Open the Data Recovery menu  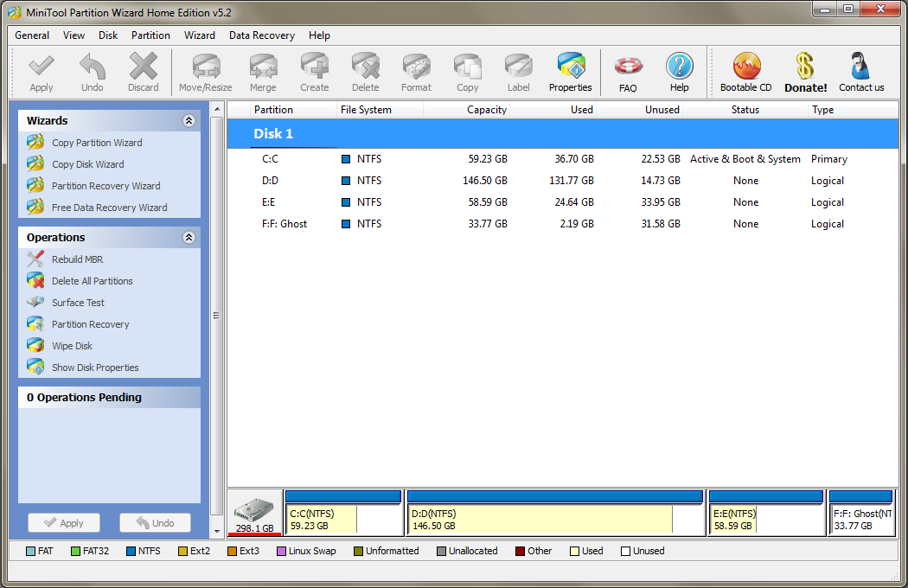click(x=261, y=35)
